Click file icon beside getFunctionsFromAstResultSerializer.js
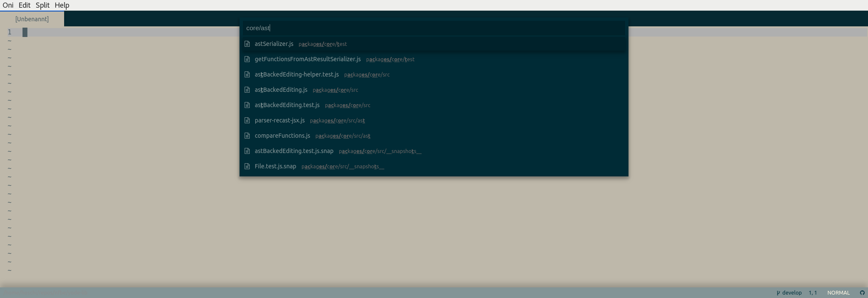868x298 pixels. tap(247, 59)
